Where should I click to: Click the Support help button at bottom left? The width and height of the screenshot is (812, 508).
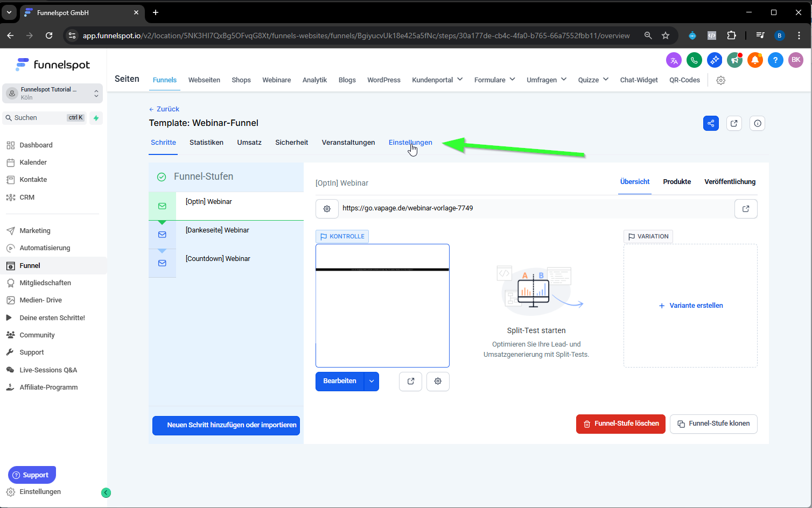coord(32,475)
